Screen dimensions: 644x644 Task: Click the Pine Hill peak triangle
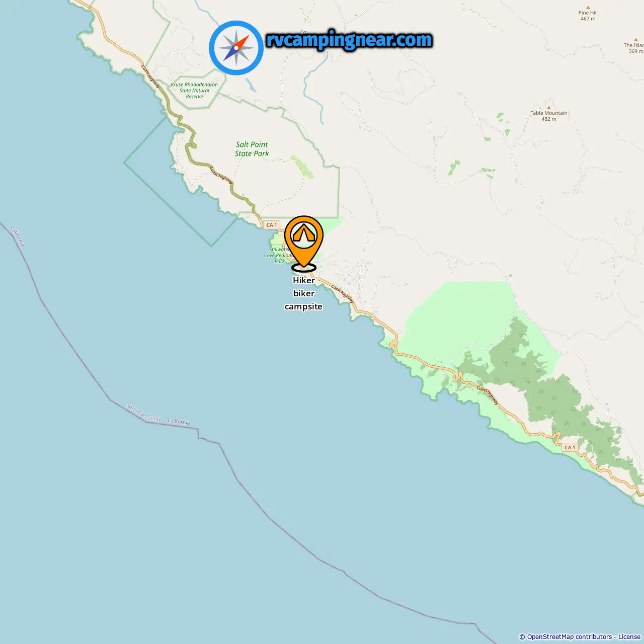pos(588,8)
